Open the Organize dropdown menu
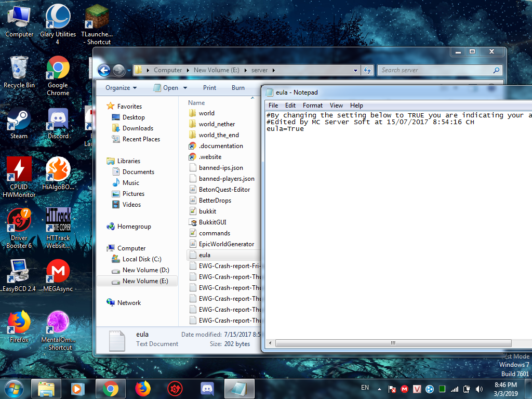The width and height of the screenshot is (532, 399). pos(121,88)
